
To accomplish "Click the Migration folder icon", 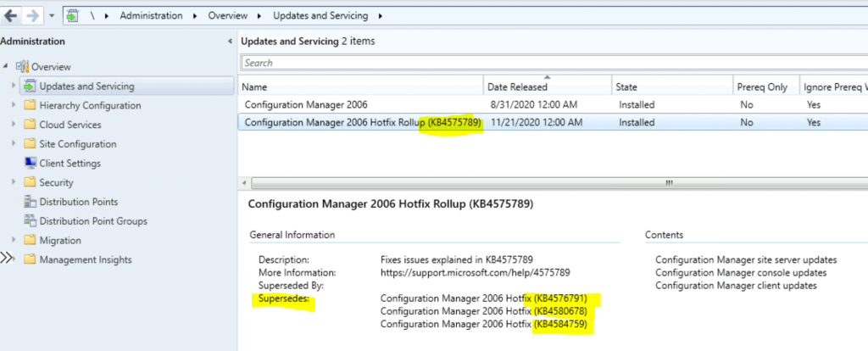I will coord(30,240).
